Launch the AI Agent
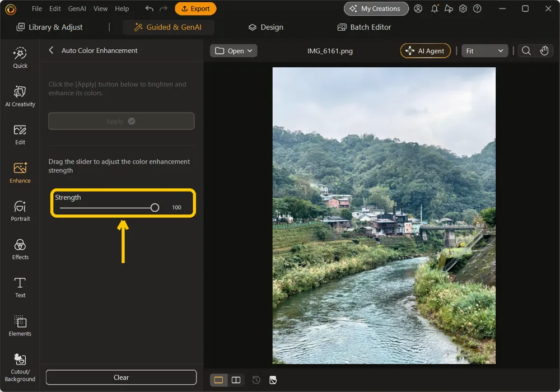Screen dimensions: 560x392 coord(426,51)
